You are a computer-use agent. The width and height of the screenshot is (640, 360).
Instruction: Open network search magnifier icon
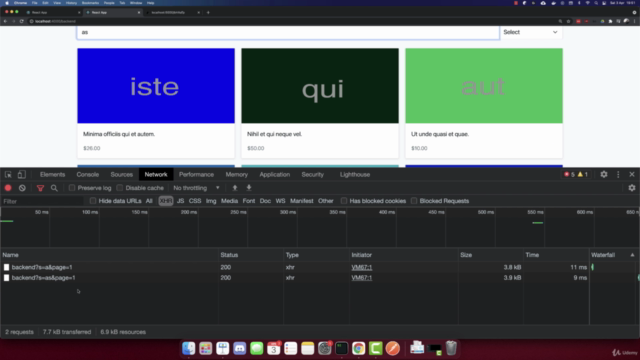54,188
